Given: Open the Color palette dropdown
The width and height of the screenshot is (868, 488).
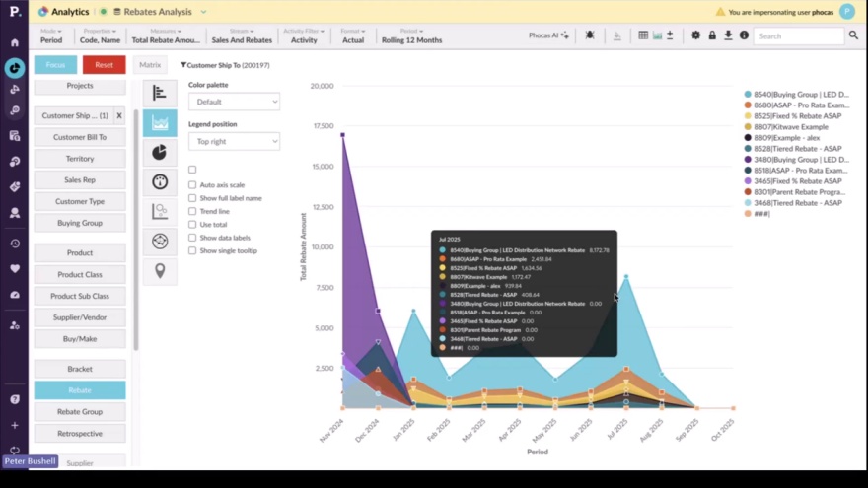Looking at the screenshot, I should click(x=234, y=102).
